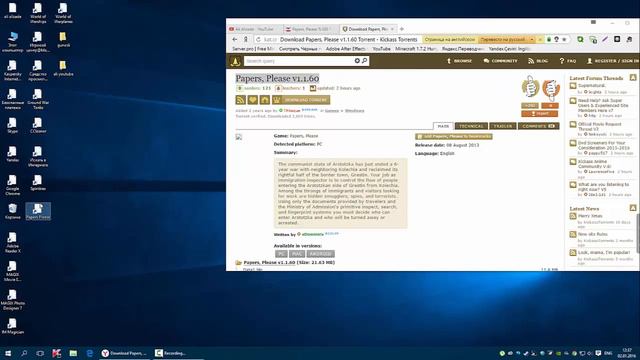Open the Blog link in site header

[x=538, y=61]
